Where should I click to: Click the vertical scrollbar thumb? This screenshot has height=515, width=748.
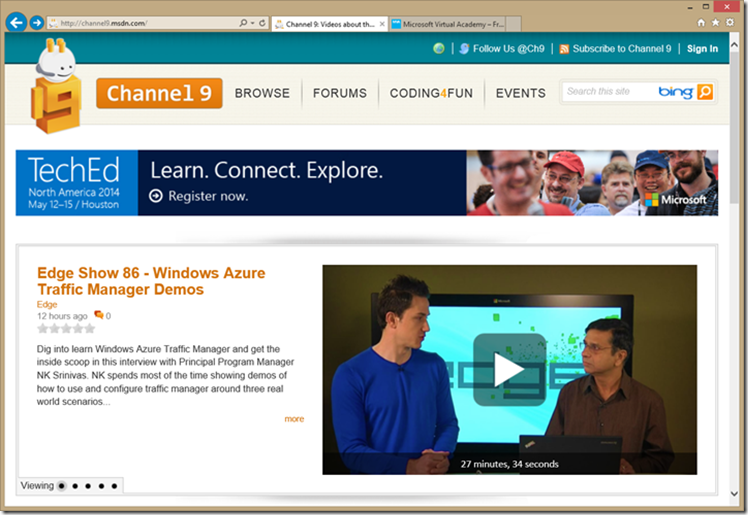[735, 129]
